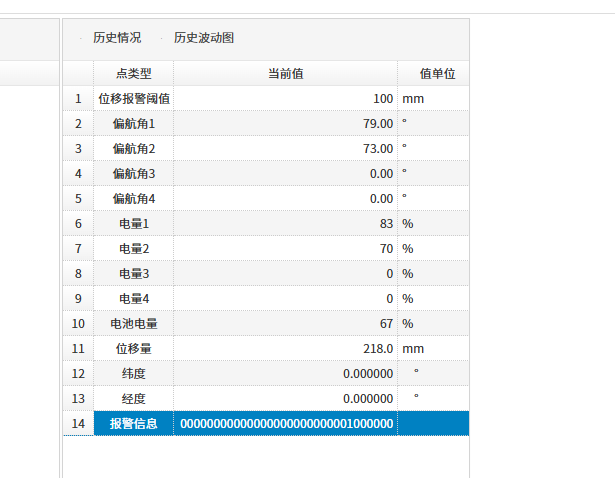Click the 电池电量 value 67

(x=385, y=324)
